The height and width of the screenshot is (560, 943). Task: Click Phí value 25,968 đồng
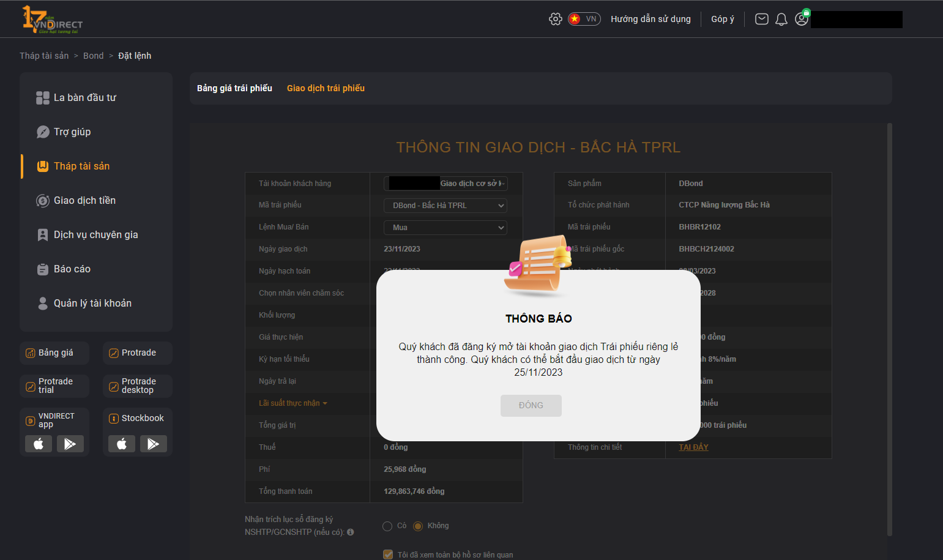pos(405,469)
